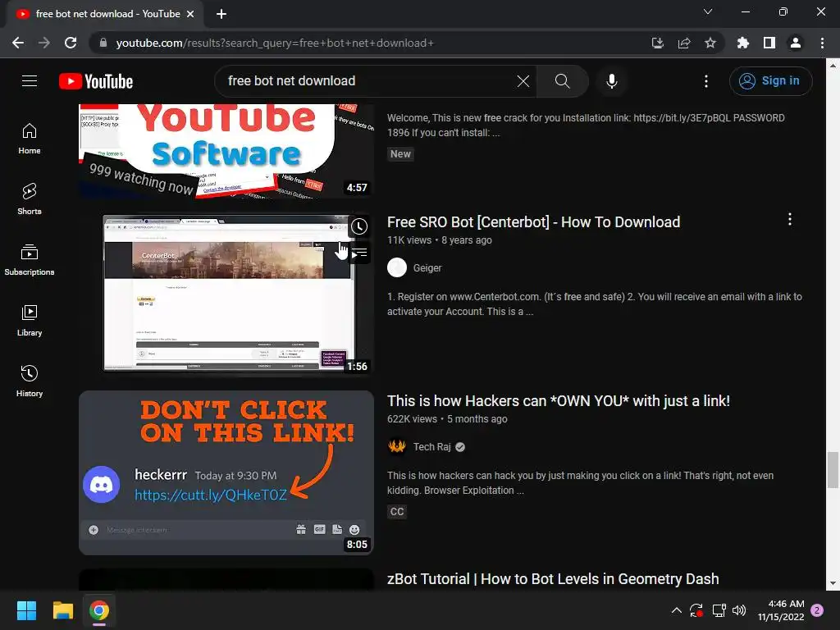The height and width of the screenshot is (630, 840).
Task: Open a new browser tab
Action: tap(221, 14)
